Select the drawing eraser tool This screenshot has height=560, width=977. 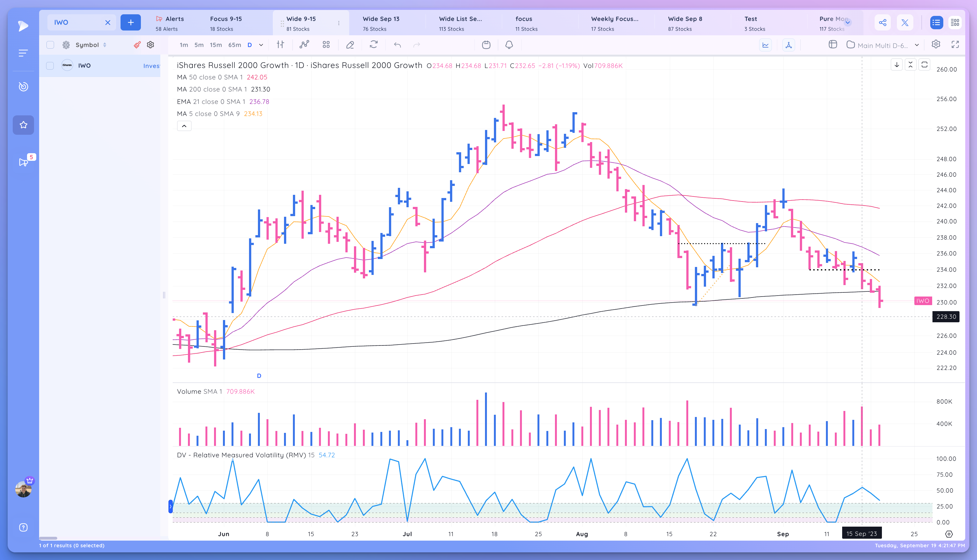pos(350,45)
